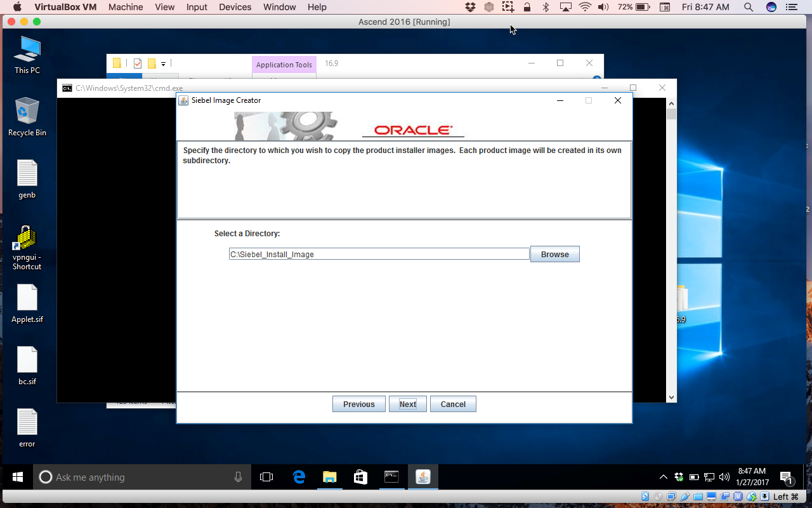Open Explorer quick access toolbar dropdown arrow
Screen dimensions: 812x508
[163, 63]
